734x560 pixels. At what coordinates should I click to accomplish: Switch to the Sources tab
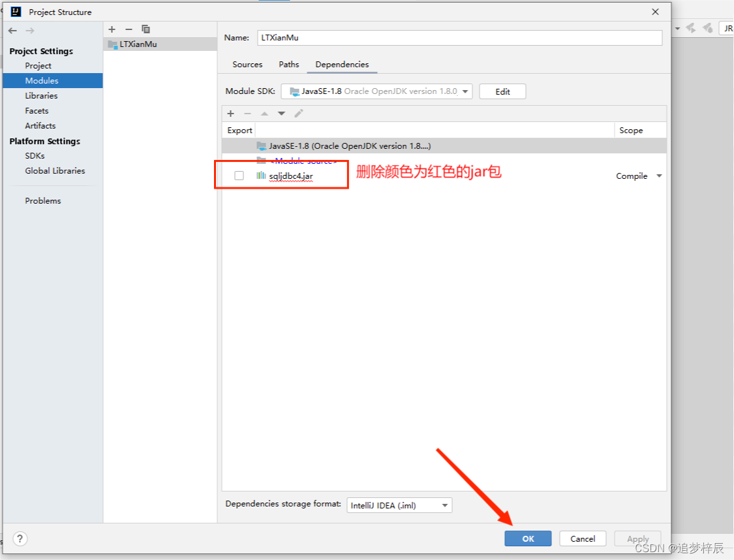[x=247, y=64]
